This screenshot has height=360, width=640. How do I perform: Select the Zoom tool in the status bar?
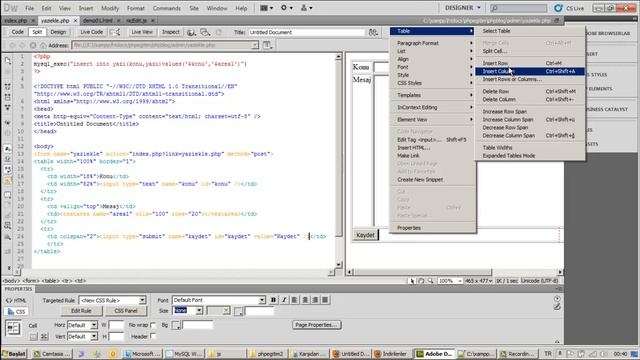pyautogui.click(x=430, y=281)
